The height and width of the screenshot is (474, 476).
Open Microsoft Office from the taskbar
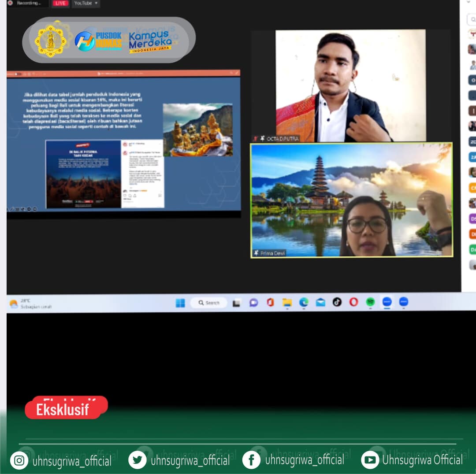(270, 303)
